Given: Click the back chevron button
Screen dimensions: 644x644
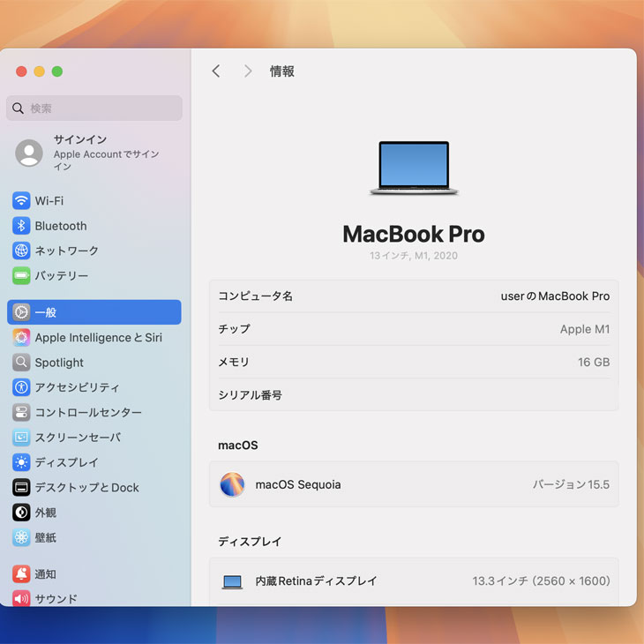Looking at the screenshot, I should pyautogui.click(x=216, y=71).
